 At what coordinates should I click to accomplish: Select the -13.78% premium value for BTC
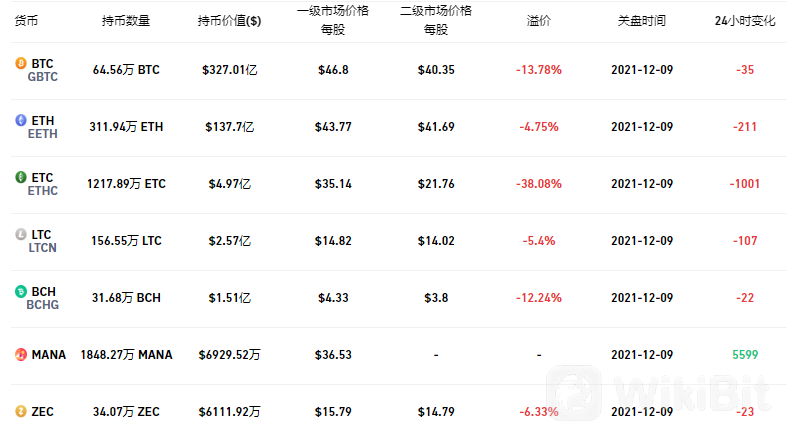point(539,70)
